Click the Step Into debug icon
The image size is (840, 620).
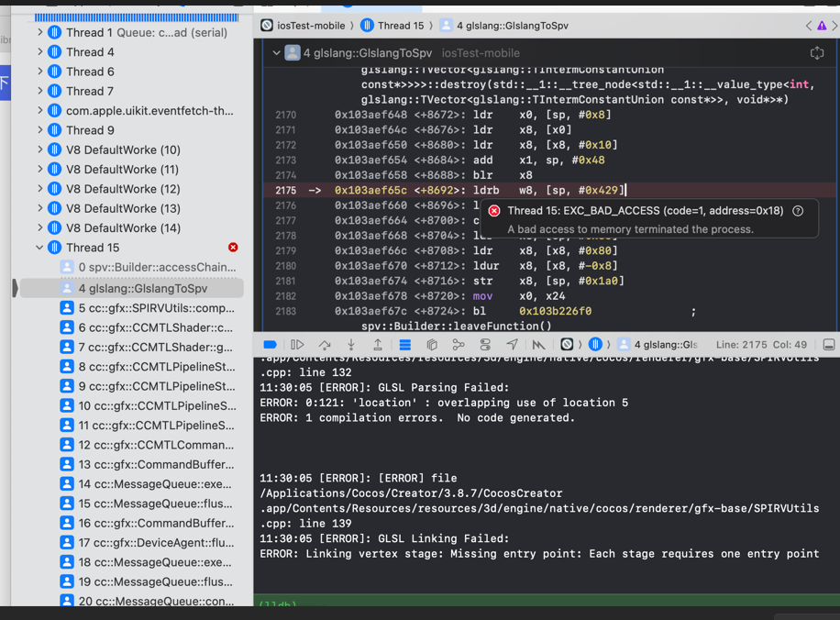pos(351,345)
